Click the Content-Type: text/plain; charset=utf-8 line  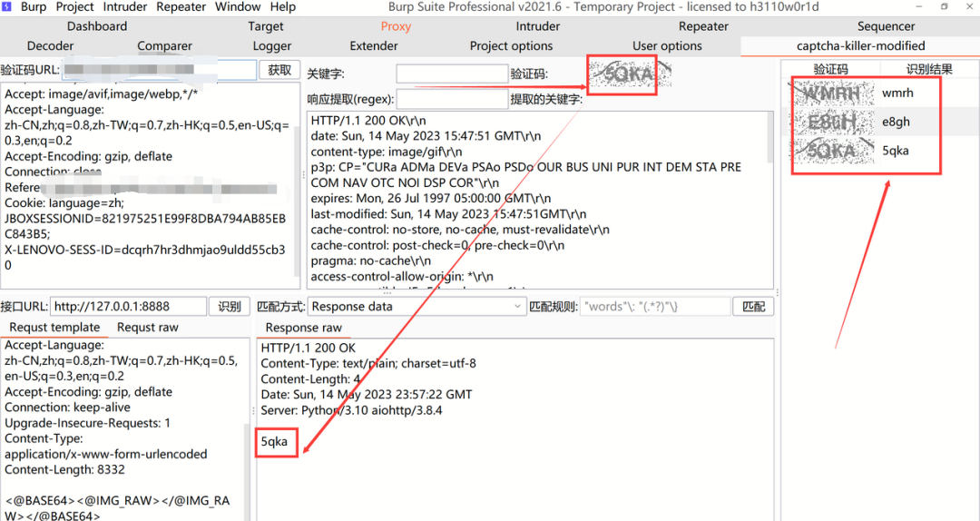point(368,363)
